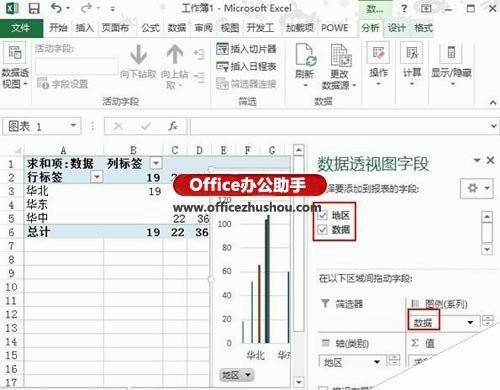The width and height of the screenshot is (500, 390).
Task: Toggle the 数据 field checkbox
Action: click(x=322, y=230)
